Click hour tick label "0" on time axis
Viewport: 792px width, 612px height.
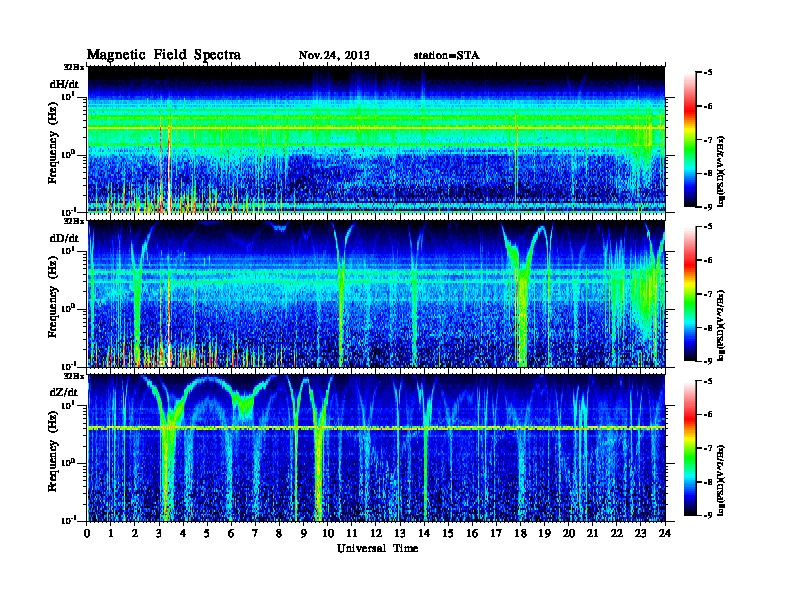[87, 533]
